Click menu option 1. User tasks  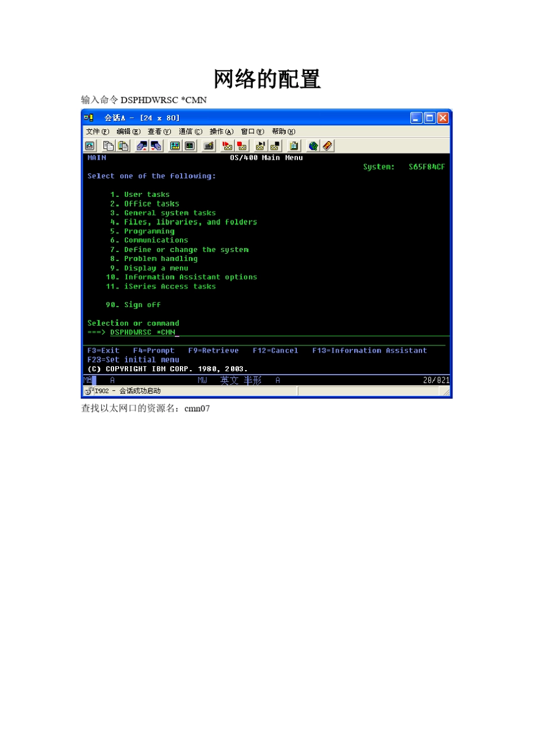140,195
